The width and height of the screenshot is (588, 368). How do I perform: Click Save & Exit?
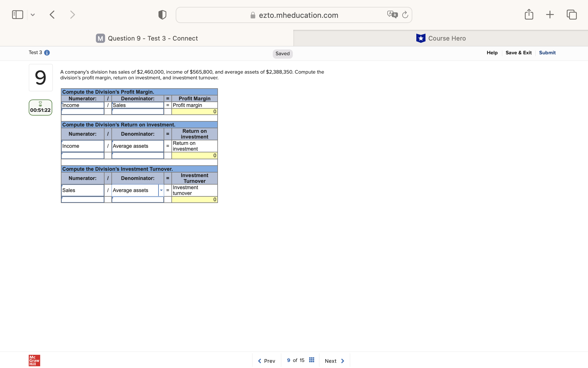[x=519, y=53]
